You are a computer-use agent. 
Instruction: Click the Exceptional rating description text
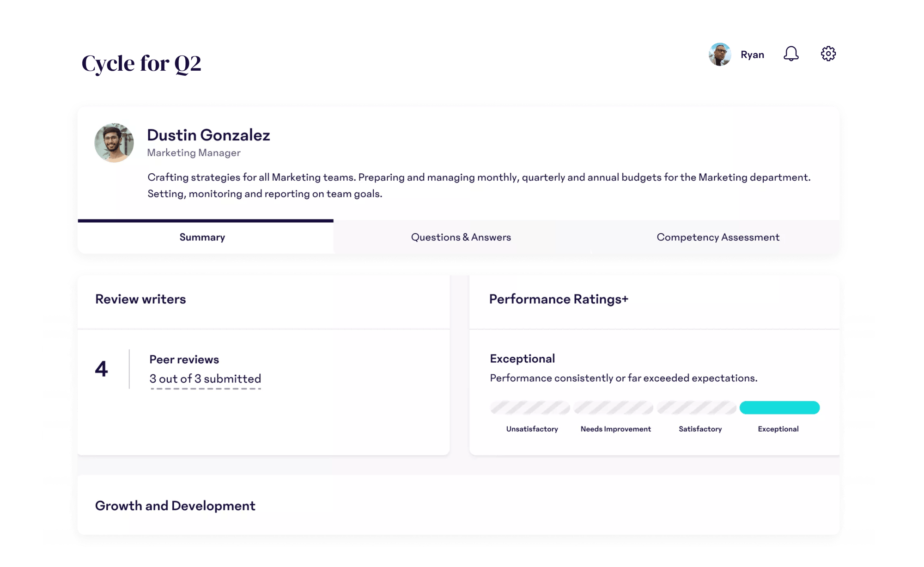coord(623,377)
